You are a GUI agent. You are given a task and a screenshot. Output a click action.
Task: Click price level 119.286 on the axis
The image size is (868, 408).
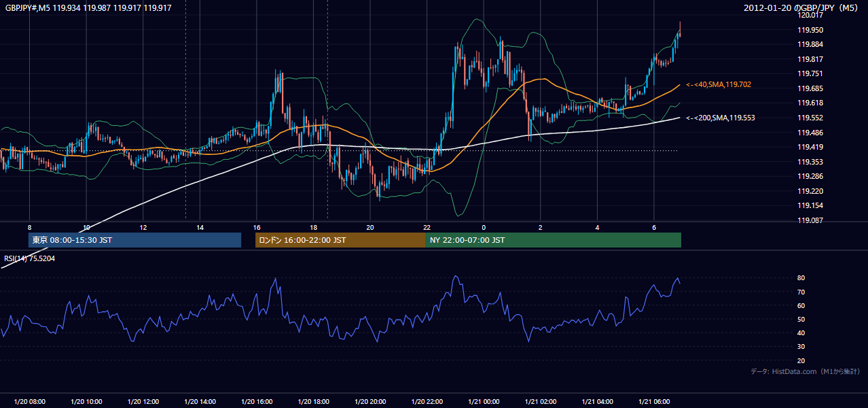tap(810, 176)
